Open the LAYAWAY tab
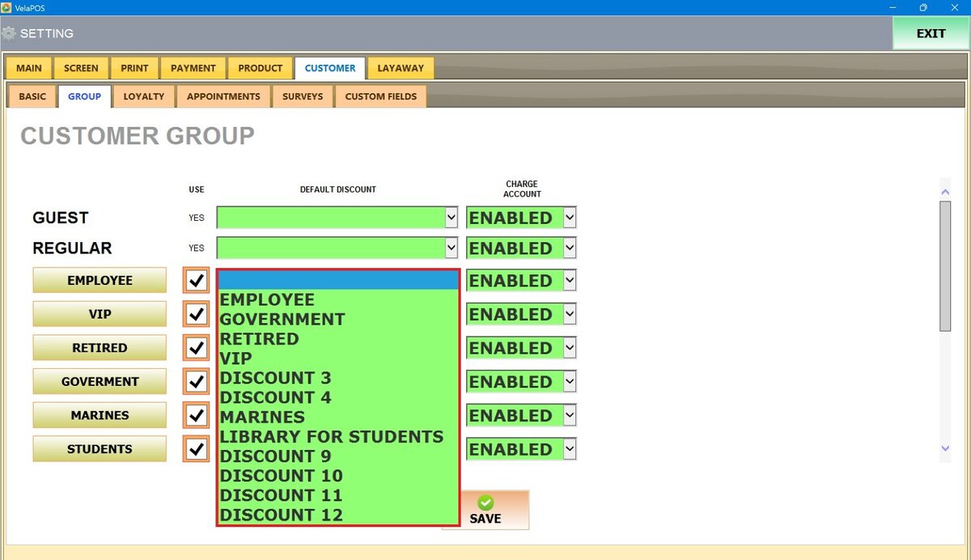Screen dimensions: 971x560 (401, 68)
